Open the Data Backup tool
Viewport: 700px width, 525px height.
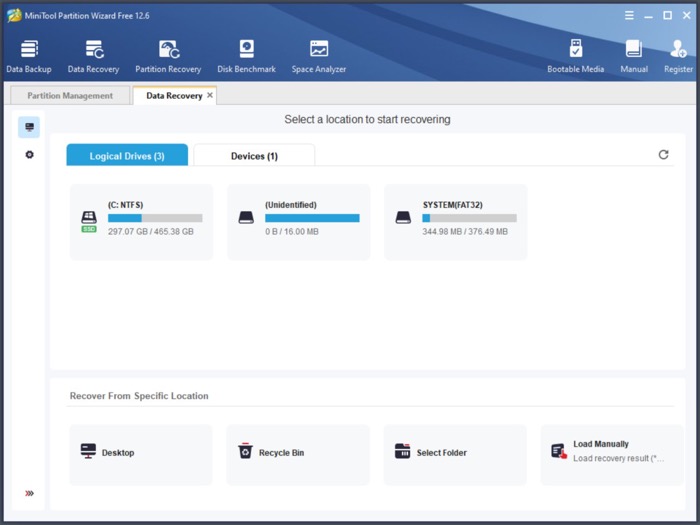tap(29, 56)
